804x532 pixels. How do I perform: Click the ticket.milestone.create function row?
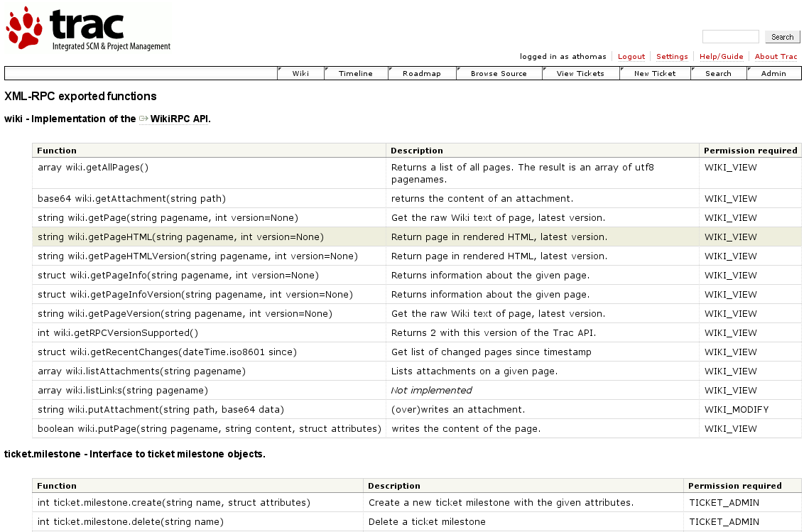coord(174,502)
